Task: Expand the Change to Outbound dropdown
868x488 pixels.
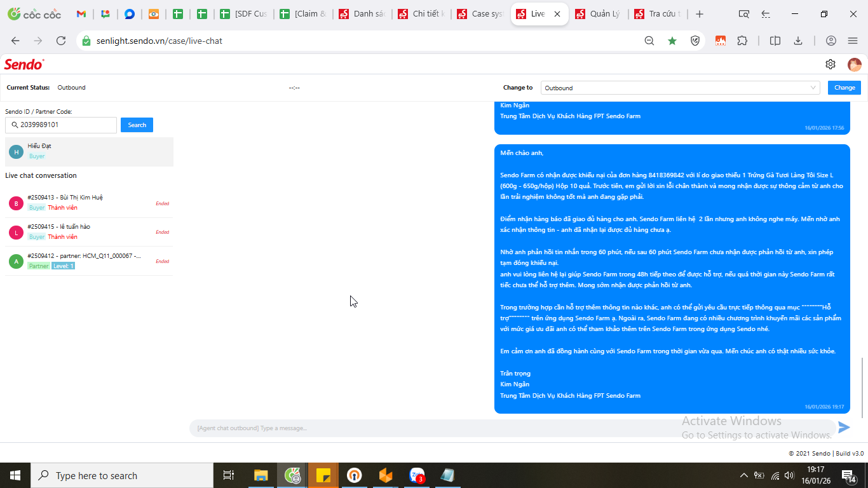Action: click(x=681, y=88)
